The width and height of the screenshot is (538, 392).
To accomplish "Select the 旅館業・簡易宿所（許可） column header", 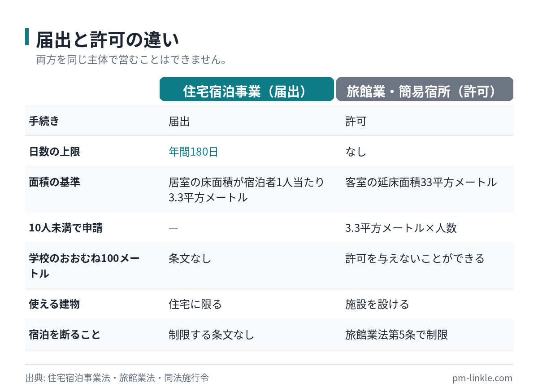I will point(425,89).
